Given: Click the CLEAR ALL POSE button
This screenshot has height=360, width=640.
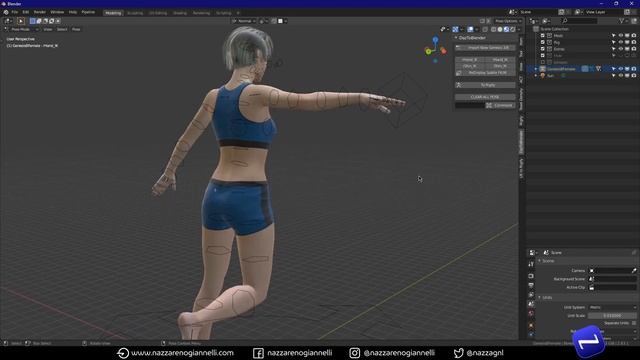Looking at the screenshot, I should tap(485, 97).
